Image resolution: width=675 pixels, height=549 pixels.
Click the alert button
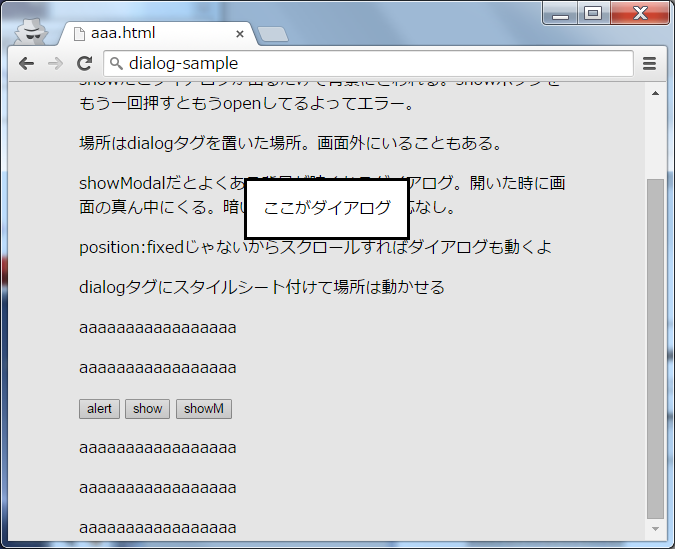click(x=99, y=409)
